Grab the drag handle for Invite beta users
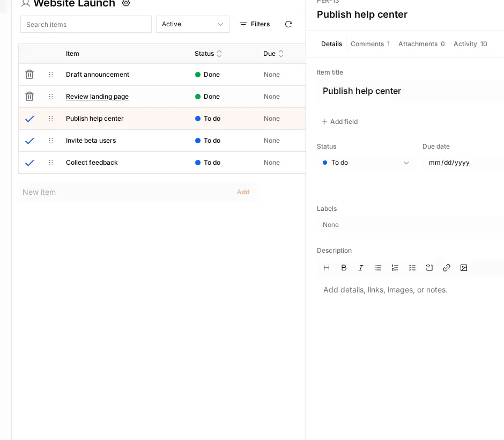Viewport: 504px width, 440px height. [51, 141]
